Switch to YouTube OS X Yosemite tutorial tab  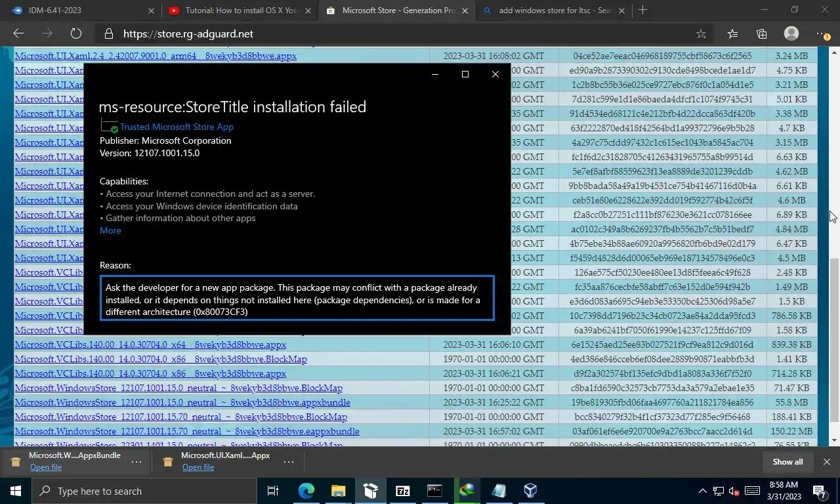click(x=240, y=10)
